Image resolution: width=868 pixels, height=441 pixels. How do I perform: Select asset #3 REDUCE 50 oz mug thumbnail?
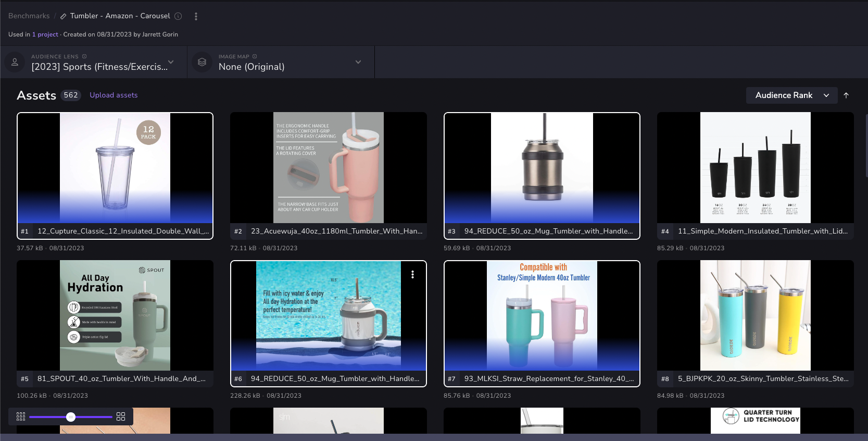tap(542, 168)
